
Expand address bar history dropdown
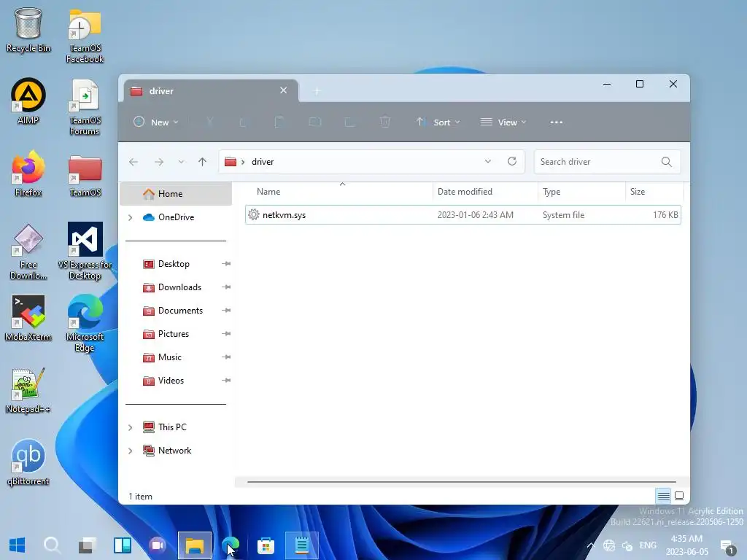click(488, 161)
